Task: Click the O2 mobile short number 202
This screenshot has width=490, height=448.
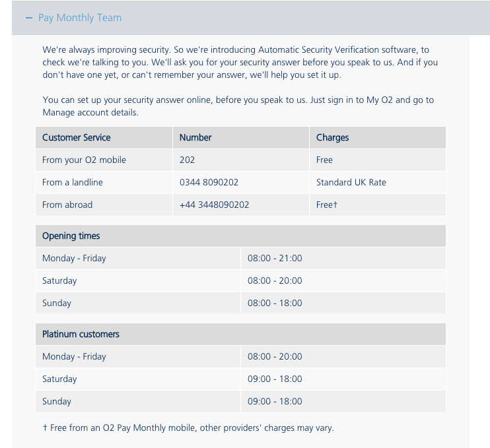Action: [187, 160]
